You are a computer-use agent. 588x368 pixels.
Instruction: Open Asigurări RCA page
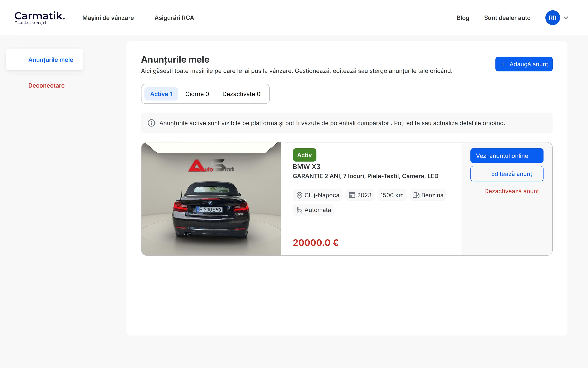[174, 18]
